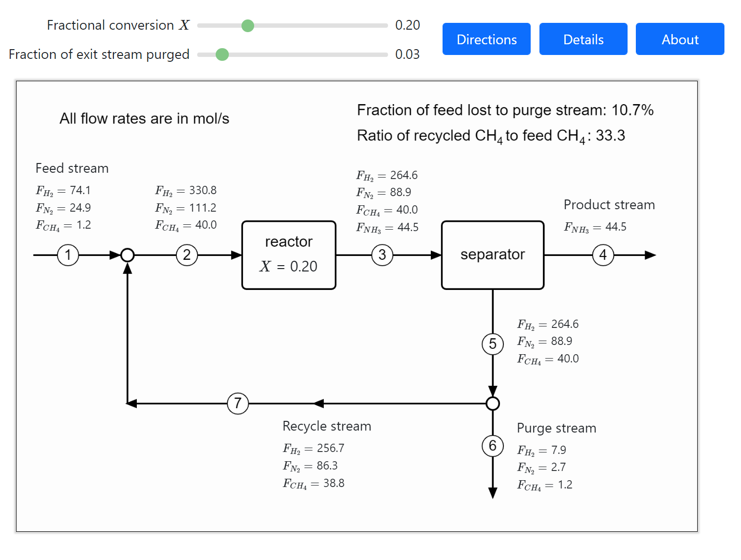Viewport: 741px width, 560px height.
Task: Click the Feed stream label
Action: tap(72, 168)
